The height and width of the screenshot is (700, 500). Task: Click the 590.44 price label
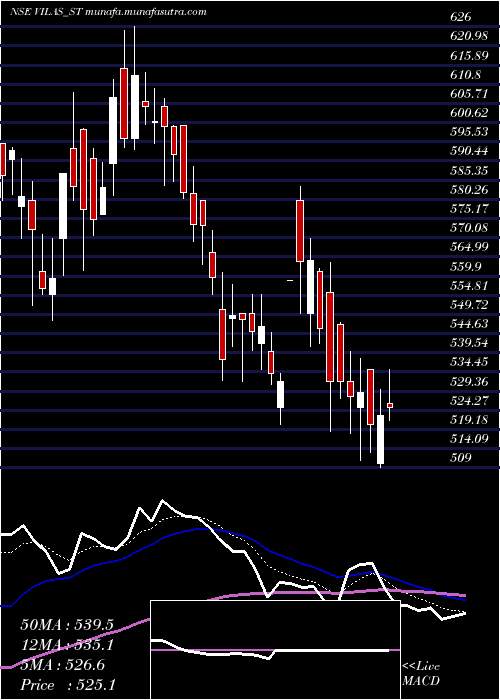click(469, 151)
